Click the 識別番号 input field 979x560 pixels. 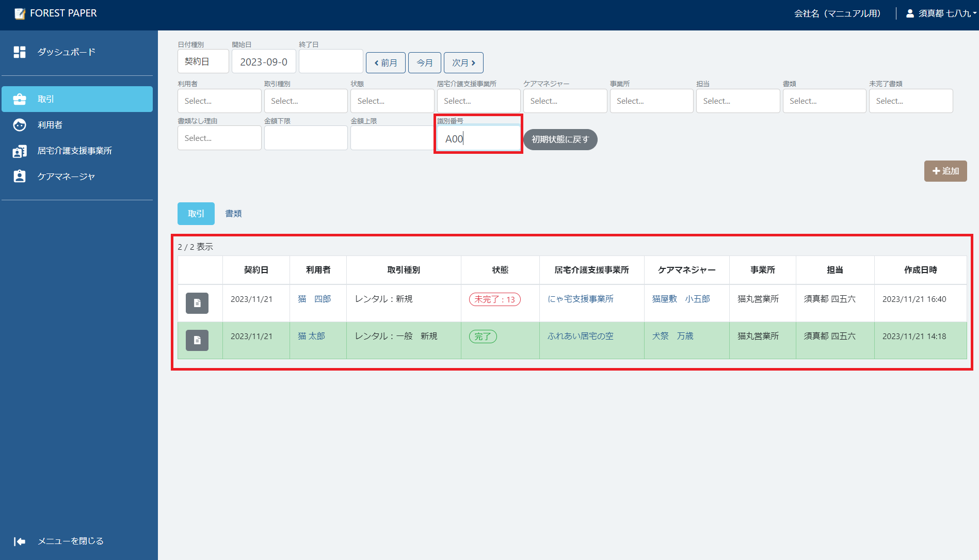pyautogui.click(x=478, y=139)
